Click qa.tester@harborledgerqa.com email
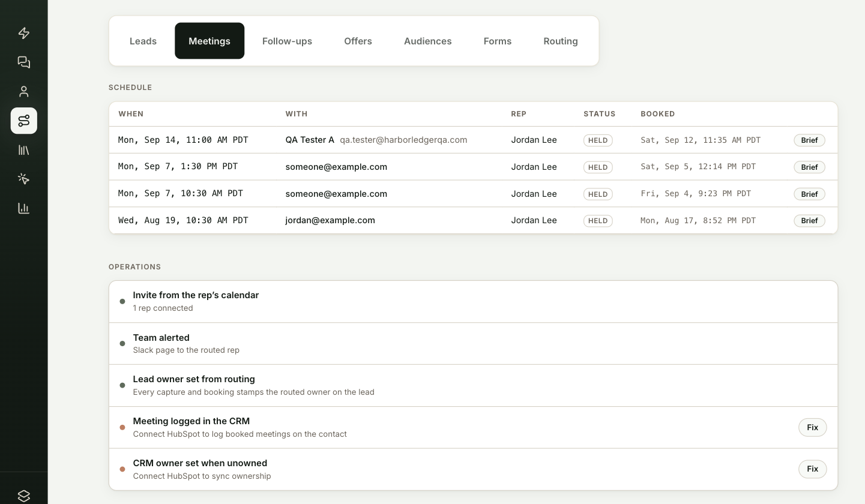Image resolution: width=865 pixels, height=504 pixels. (403, 140)
